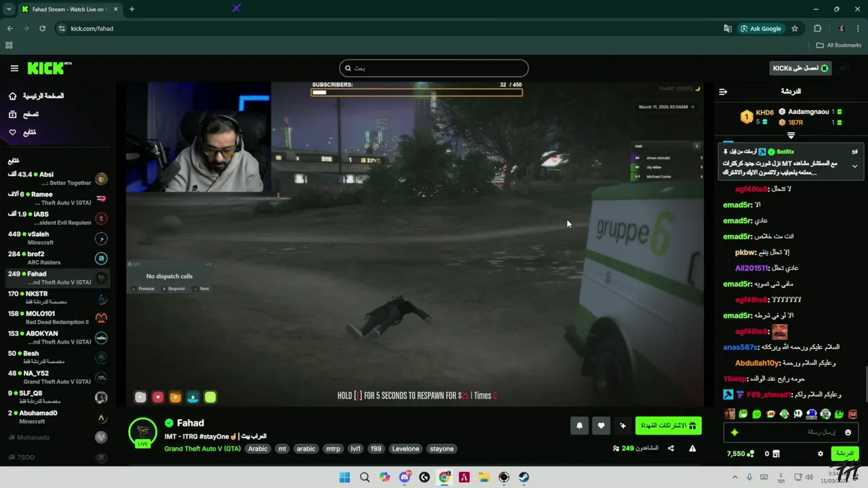This screenshot has height=488, width=868.
Task: Click the mtrp tag
Action: tap(333, 449)
